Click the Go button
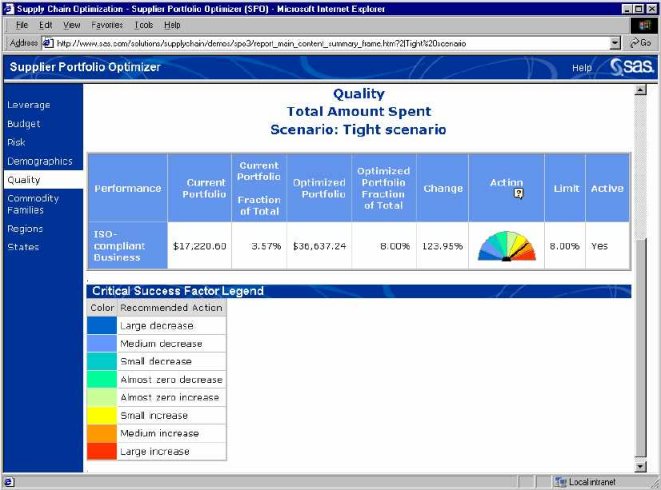This screenshot has width=661, height=490. [640, 43]
